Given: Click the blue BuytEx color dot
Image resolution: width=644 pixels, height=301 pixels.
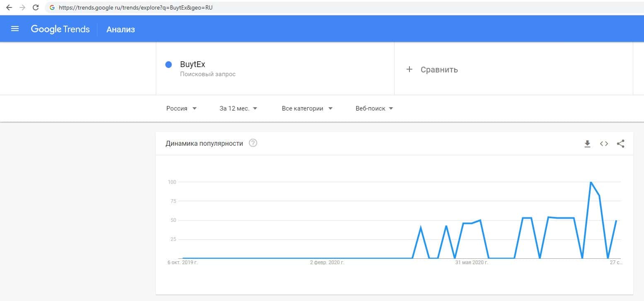Looking at the screenshot, I should tap(169, 65).
